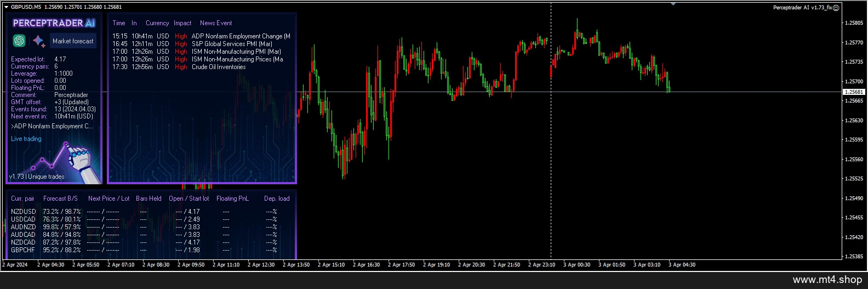Select the ISM Non-Manufacturing Prices news row

(x=198, y=59)
